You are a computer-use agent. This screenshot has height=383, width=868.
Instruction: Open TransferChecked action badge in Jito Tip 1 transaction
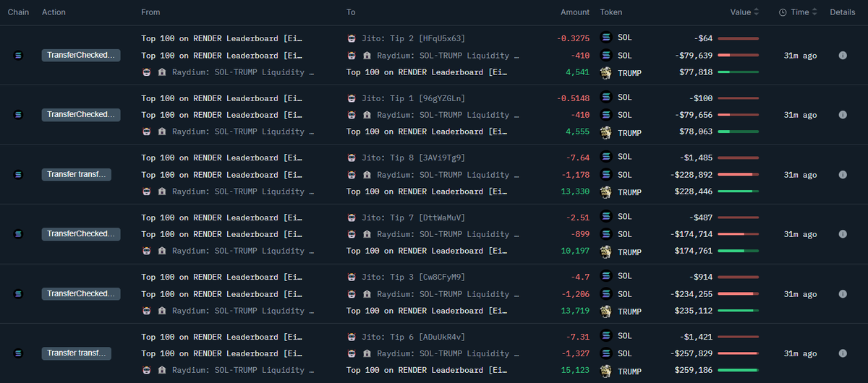pyautogui.click(x=81, y=114)
